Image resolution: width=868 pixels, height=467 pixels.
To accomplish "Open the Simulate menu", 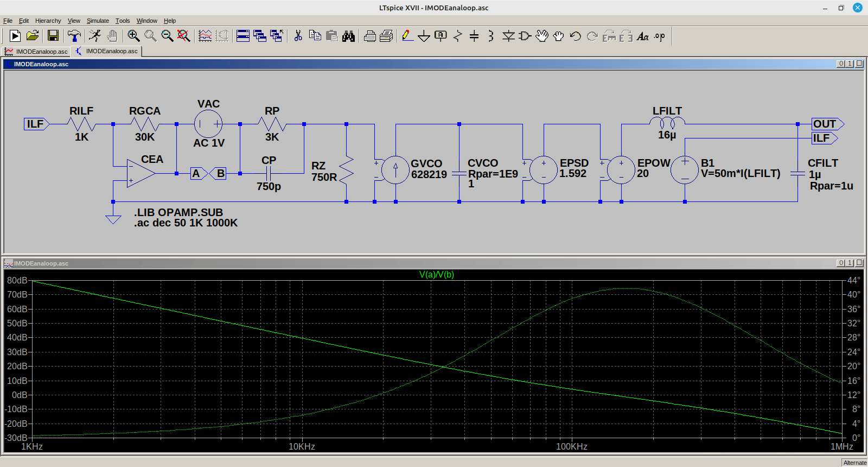I will tap(98, 21).
